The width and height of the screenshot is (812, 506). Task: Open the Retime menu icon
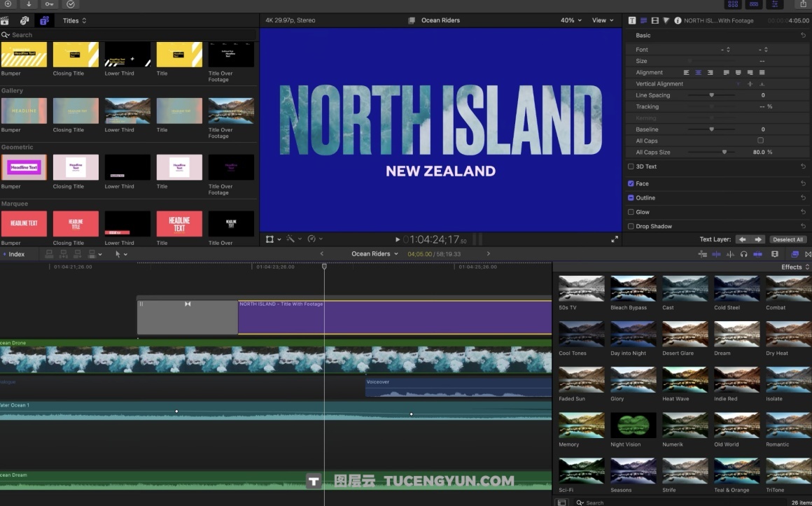pyautogui.click(x=312, y=239)
